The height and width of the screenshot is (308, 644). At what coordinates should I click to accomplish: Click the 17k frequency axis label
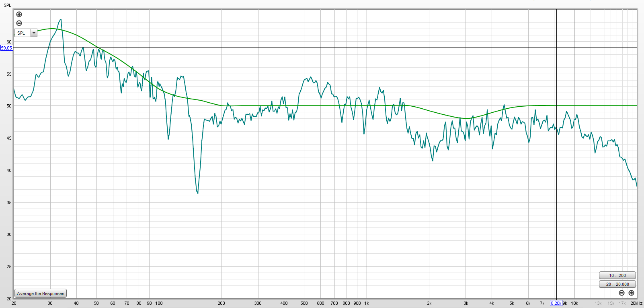click(622, 303)
